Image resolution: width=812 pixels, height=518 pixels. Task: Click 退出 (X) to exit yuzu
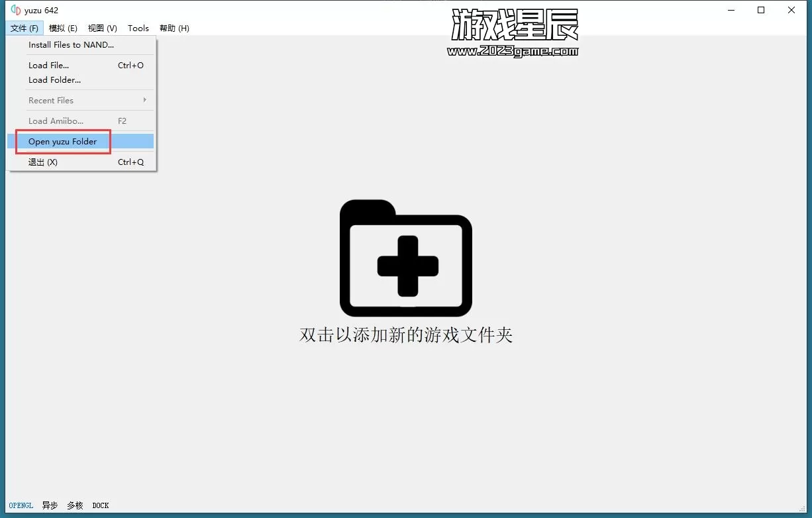click(x=43, y=162)
